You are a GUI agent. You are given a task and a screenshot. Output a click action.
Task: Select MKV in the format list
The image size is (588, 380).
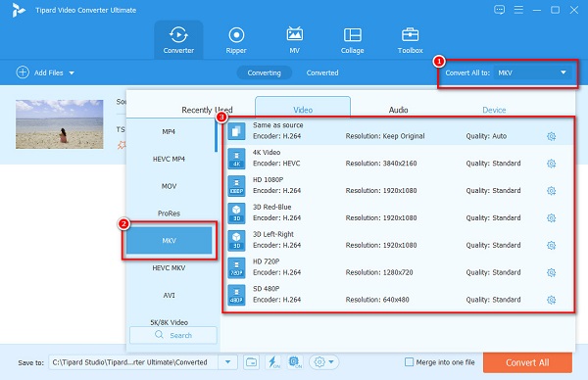(170, 240)
